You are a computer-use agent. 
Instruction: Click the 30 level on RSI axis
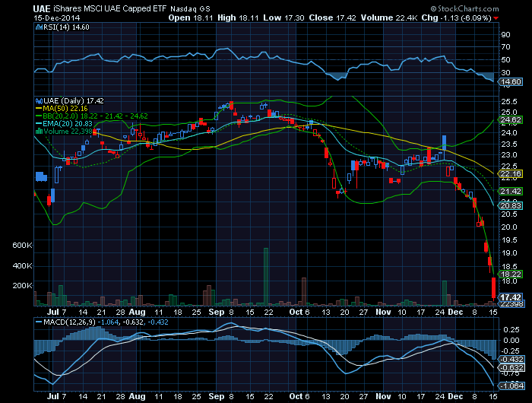(505, 72)
